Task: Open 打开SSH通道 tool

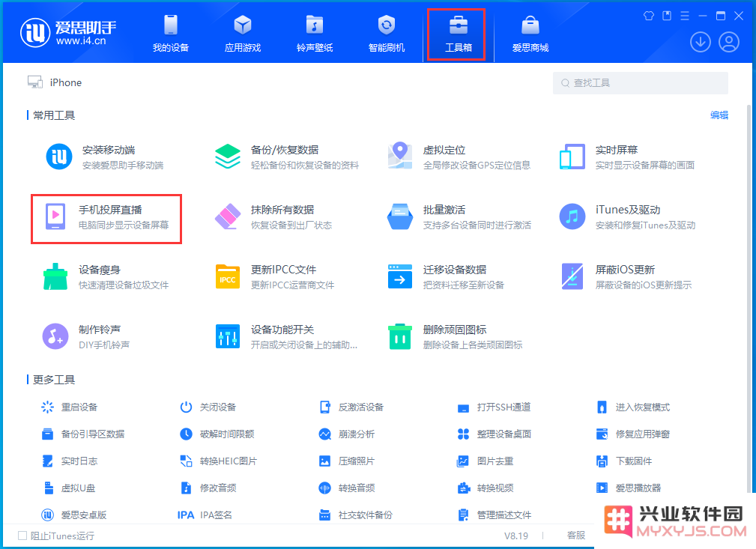Action: (x=495, y=407)
